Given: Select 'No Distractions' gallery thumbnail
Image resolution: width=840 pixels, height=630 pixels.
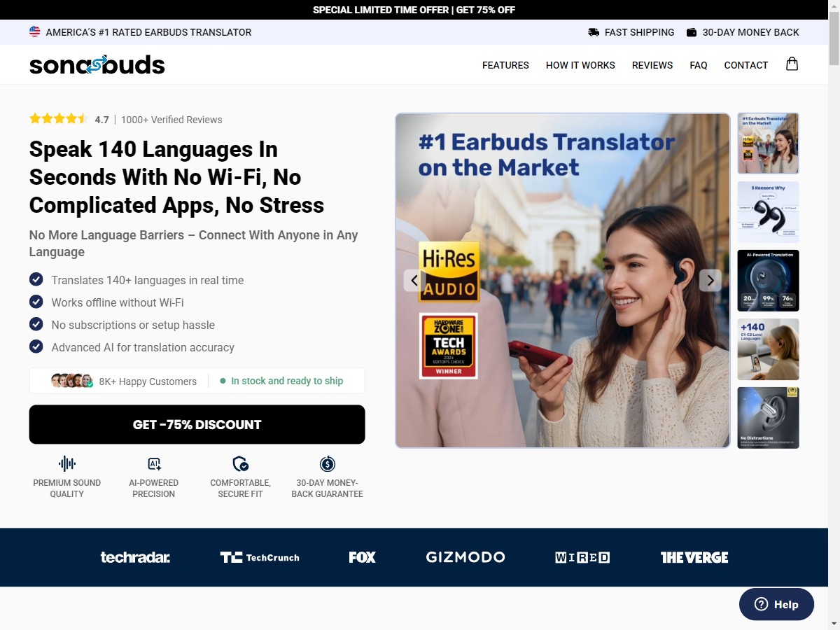Looking at the screenshot, I should pos(768,418).
